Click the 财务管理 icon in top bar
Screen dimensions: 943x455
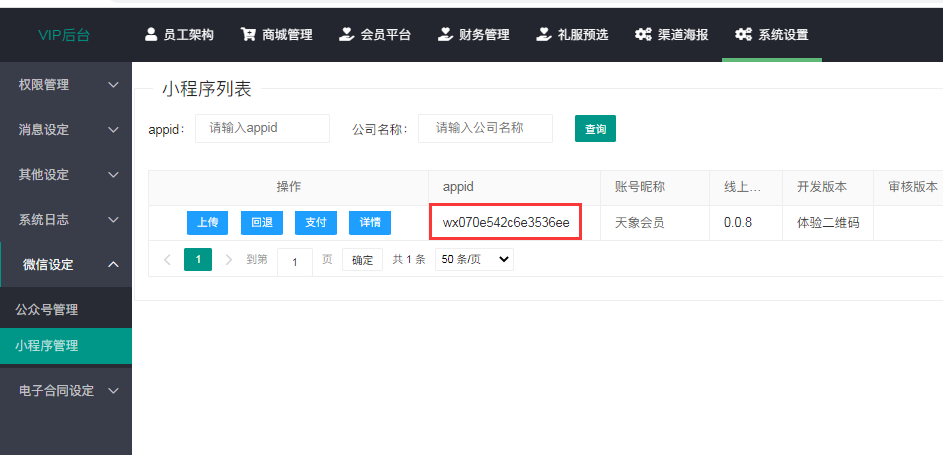[445, 35]
